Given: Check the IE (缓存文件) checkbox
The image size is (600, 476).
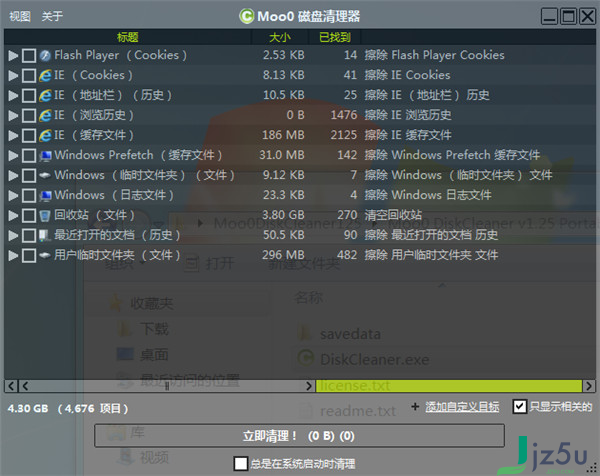Looking at the screenshot, I should [x=29, y=135].
